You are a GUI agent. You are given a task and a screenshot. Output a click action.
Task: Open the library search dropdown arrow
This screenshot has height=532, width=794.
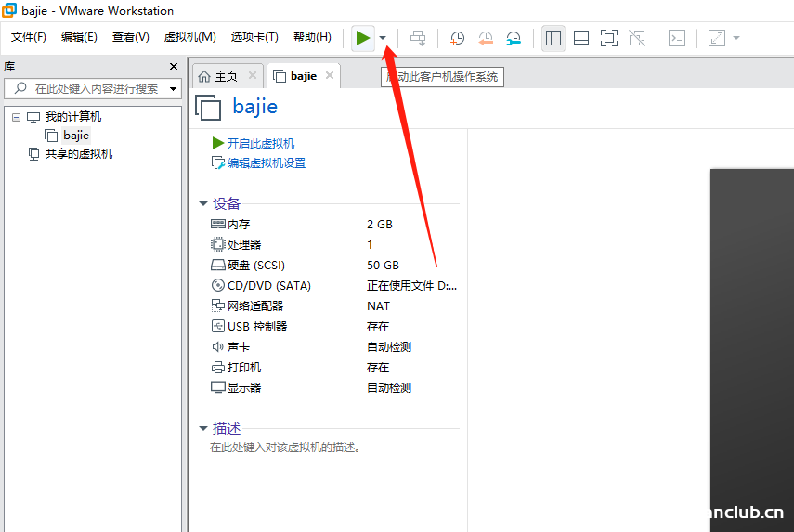tap(173, 89)
